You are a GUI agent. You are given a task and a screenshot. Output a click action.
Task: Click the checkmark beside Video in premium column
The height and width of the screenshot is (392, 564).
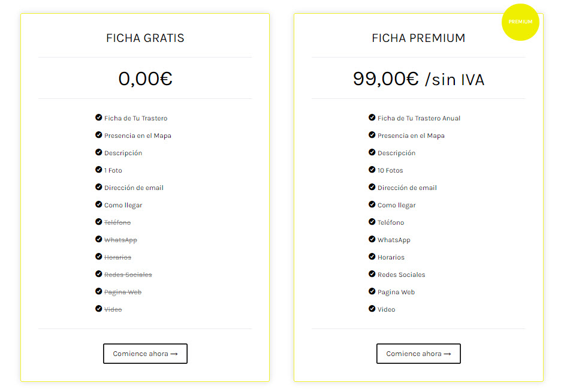click(372, 309)
